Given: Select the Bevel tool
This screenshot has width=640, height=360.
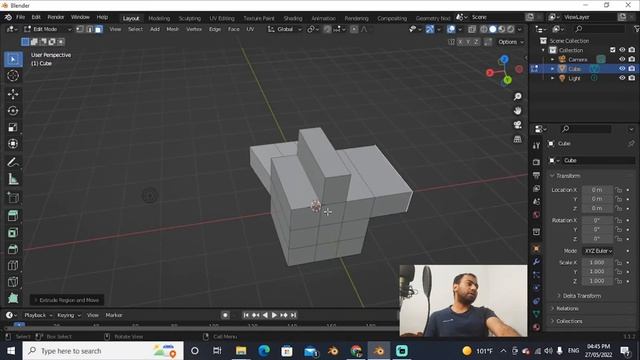Looking at the screenshot, I should pos(13,249).
